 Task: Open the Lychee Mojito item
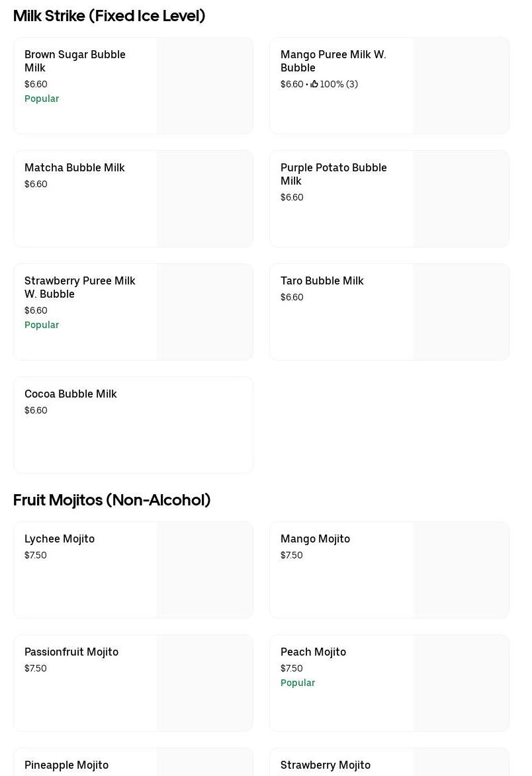pos(60,539)
